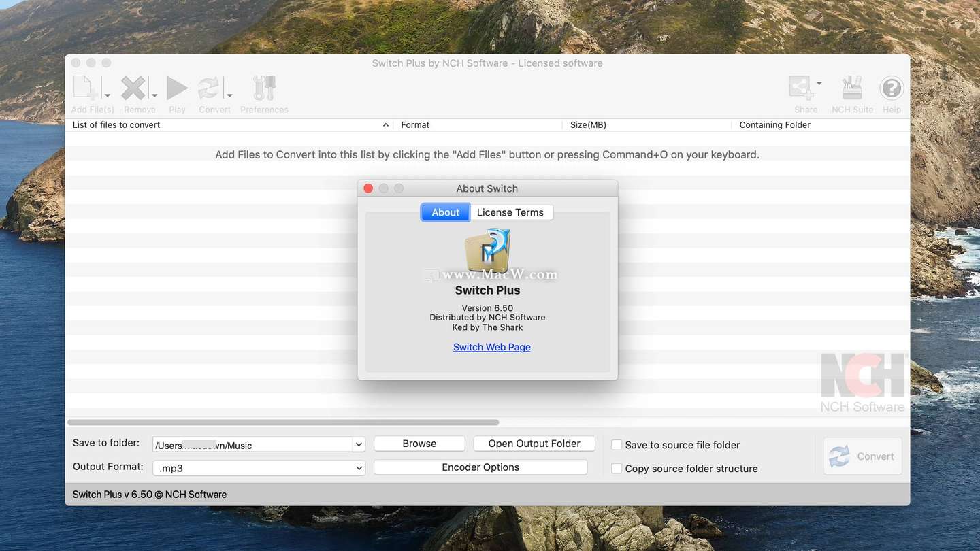Click the Encoder Options button
This screenshot has width=980, height=551.
coord(480,467)
